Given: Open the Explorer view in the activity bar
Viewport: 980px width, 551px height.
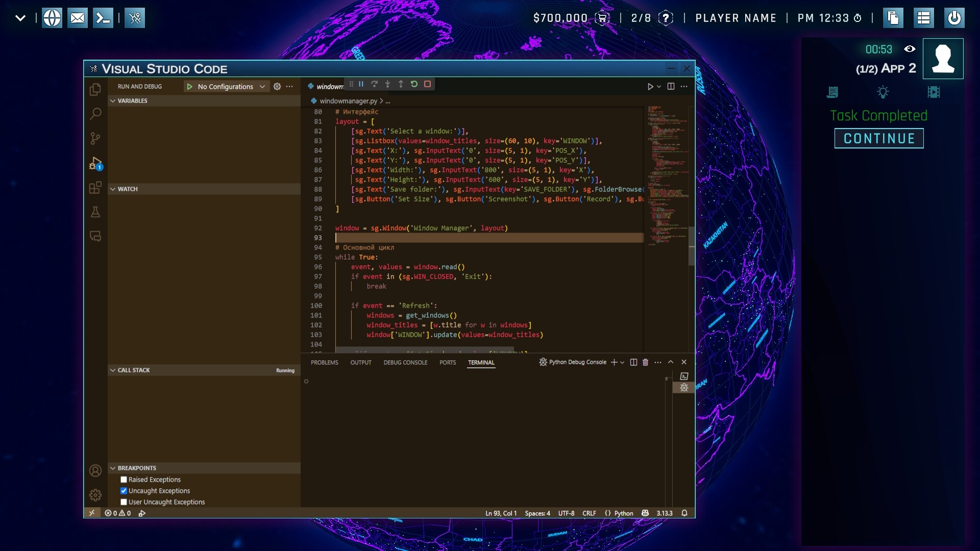Looking at the screenshot, I should point(95,89).
